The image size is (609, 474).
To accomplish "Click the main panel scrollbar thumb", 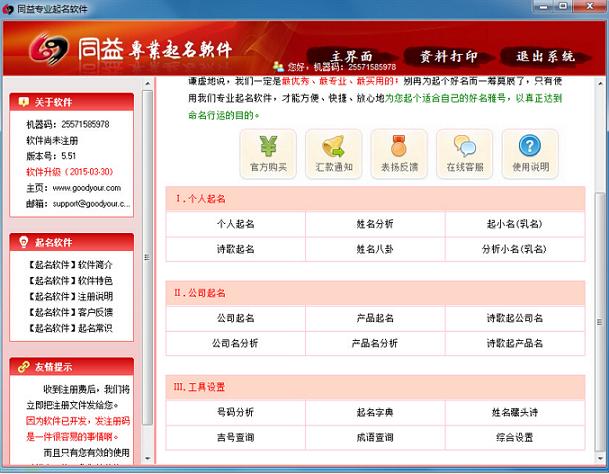I will [x=600, y=322].
